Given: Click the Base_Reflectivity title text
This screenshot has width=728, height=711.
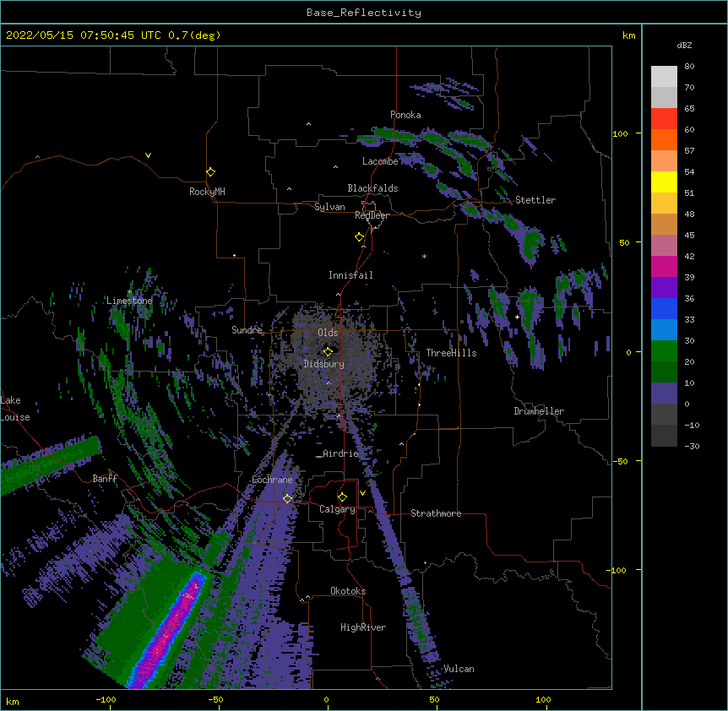Looking at the screenshot, I should [x=364, y=13].
